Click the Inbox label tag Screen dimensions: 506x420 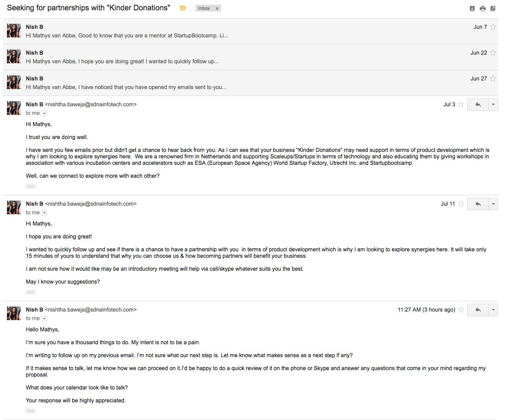pos(204,9)
